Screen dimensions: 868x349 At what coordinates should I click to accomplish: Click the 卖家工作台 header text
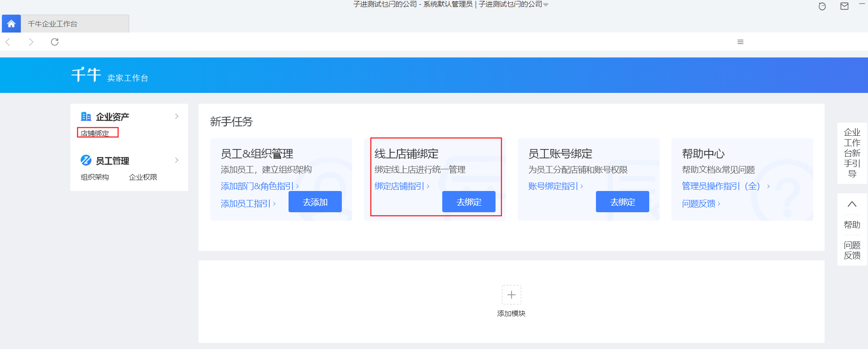[x=128, y=78]
